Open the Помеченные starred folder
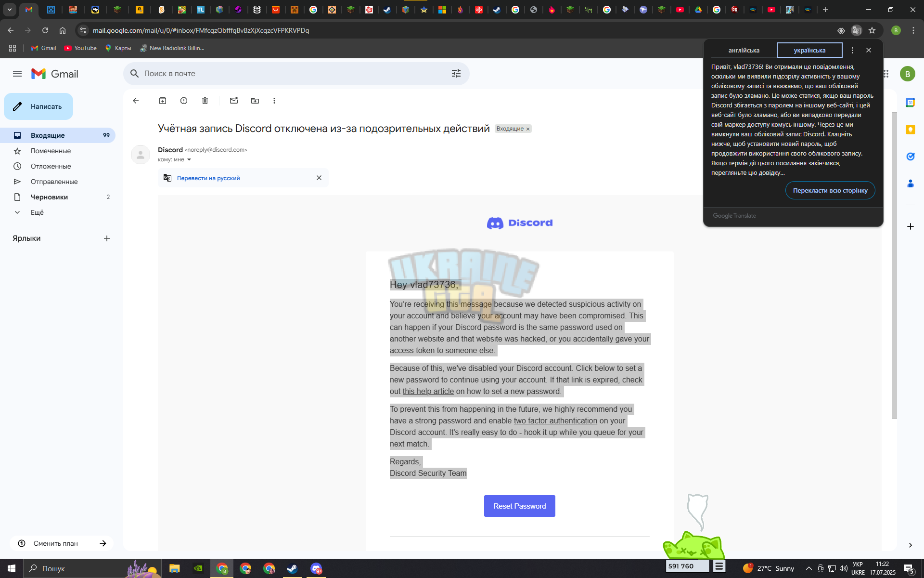 pos(58,151)
